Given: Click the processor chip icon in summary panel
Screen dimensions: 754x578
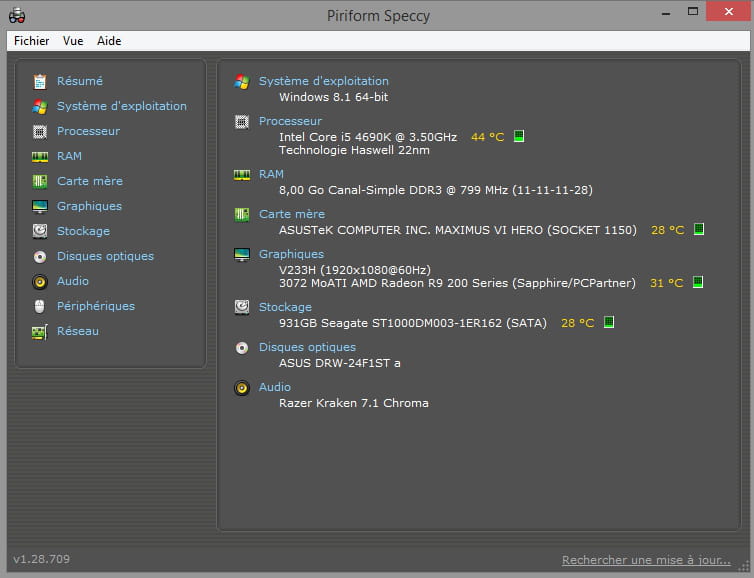Looking at the screenshot, I should (x=242, y=122).
